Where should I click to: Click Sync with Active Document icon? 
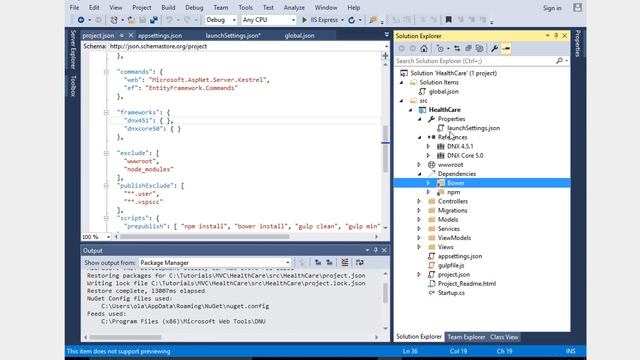coord(457,49)
